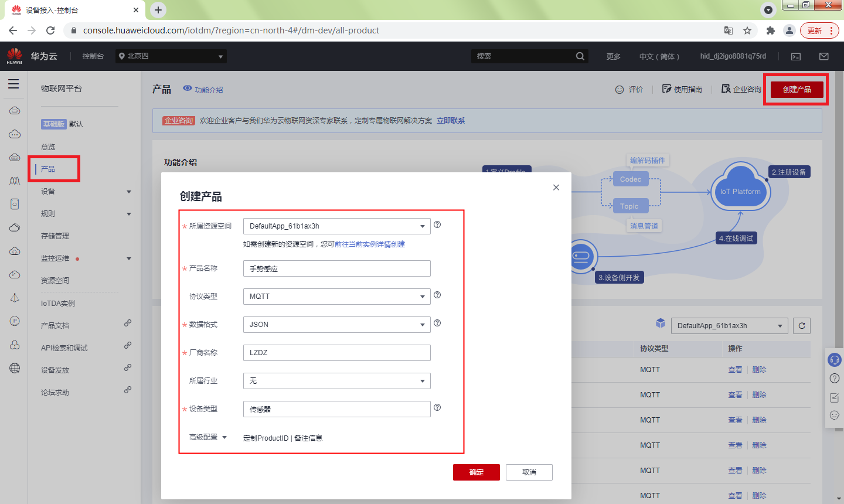Open the 数据格式 JSON dropdown
This screenshot has width=844, height=504.
point(336,325)
